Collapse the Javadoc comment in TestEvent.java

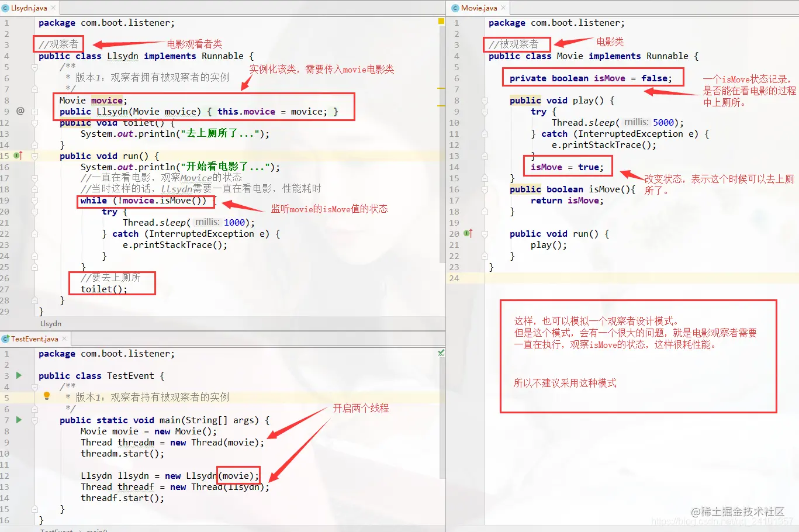[x=34, y=386]
